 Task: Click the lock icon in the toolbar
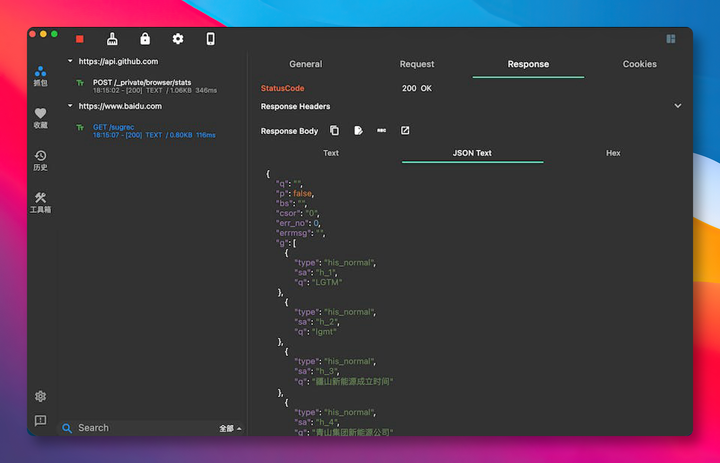[145, 39]
